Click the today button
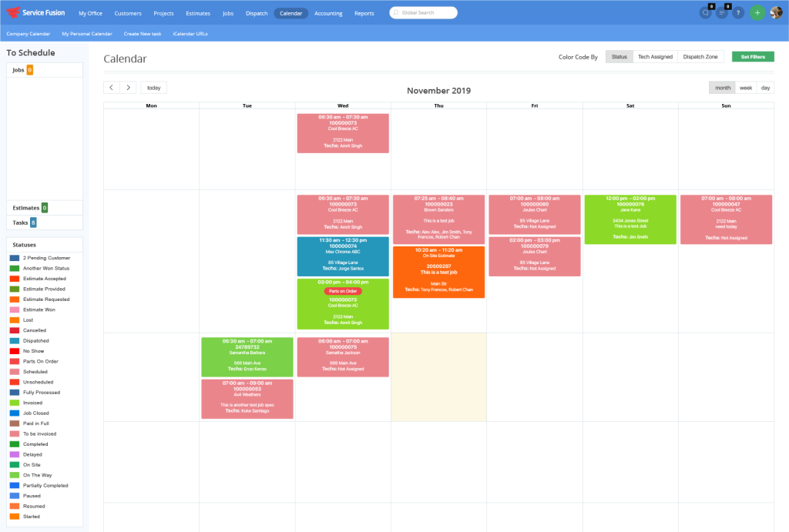The image size is (789, 532). (153, 88)
